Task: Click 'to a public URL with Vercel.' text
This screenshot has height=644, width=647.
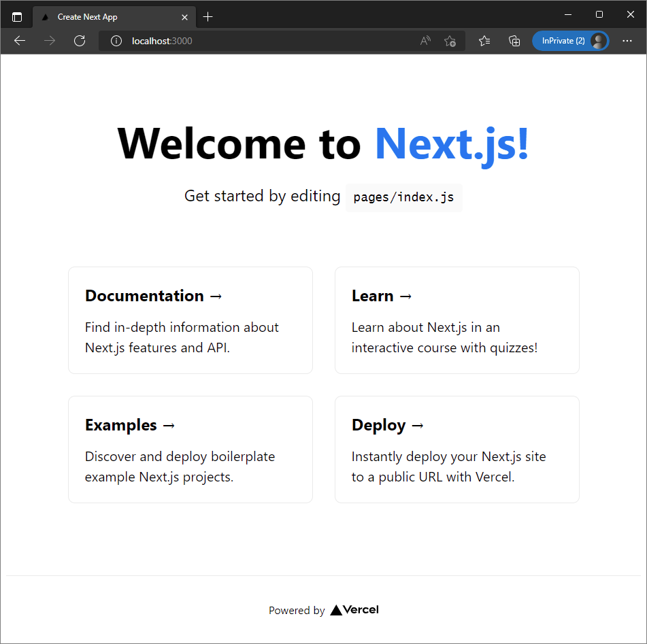Action: [433, 477]
